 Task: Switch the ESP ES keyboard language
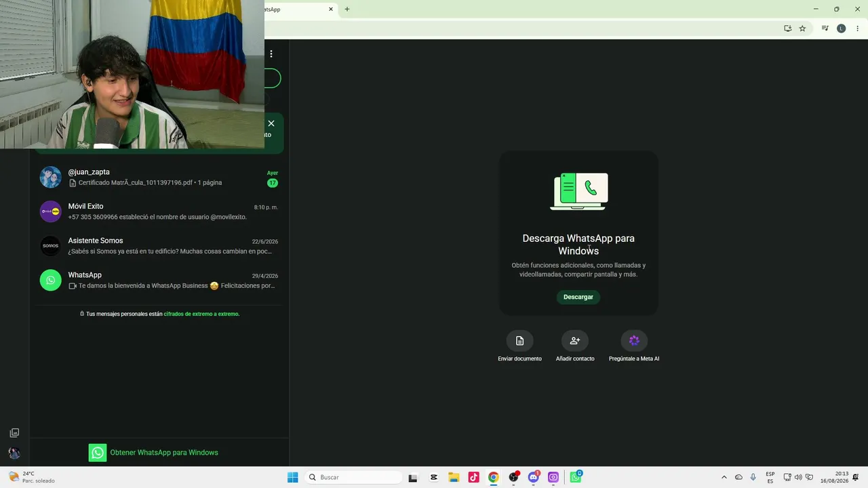770,477
